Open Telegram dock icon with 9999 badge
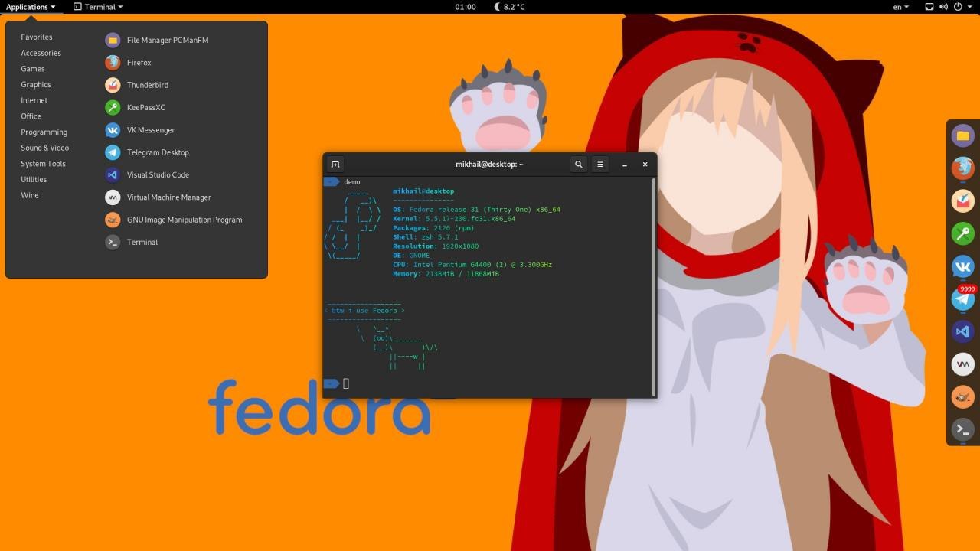The height and width of the screenshot is (551, 980). click(963, 299)
